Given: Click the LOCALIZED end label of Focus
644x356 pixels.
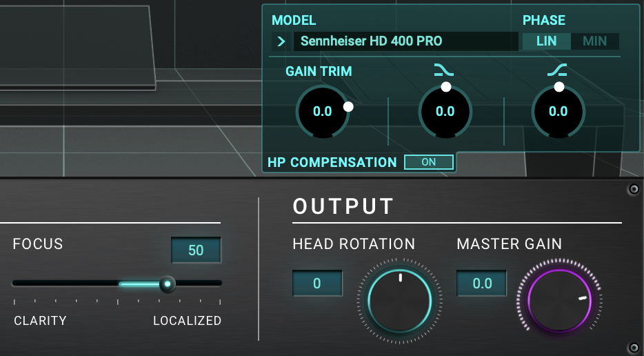Looking at the screenshot, I should (187, 321).
